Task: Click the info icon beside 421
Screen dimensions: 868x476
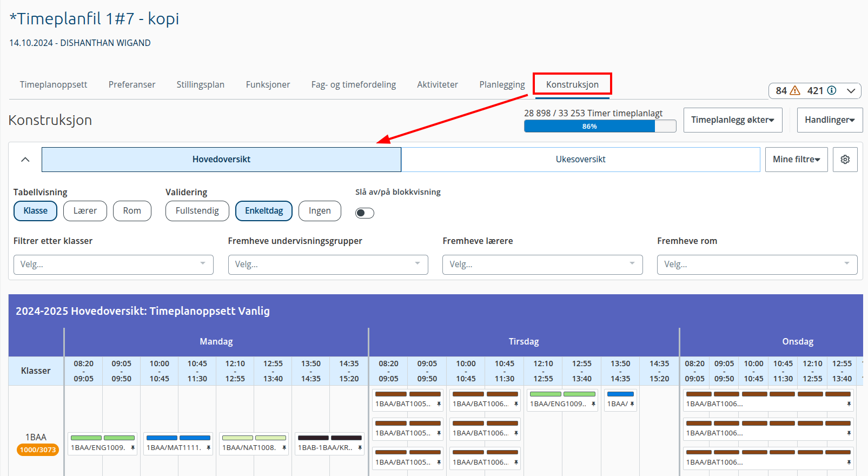Action: 832,90
